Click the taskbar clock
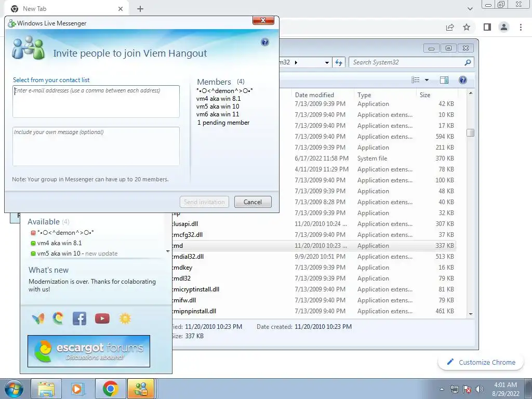This screenshot has width=532, height=399. (506, 389)
